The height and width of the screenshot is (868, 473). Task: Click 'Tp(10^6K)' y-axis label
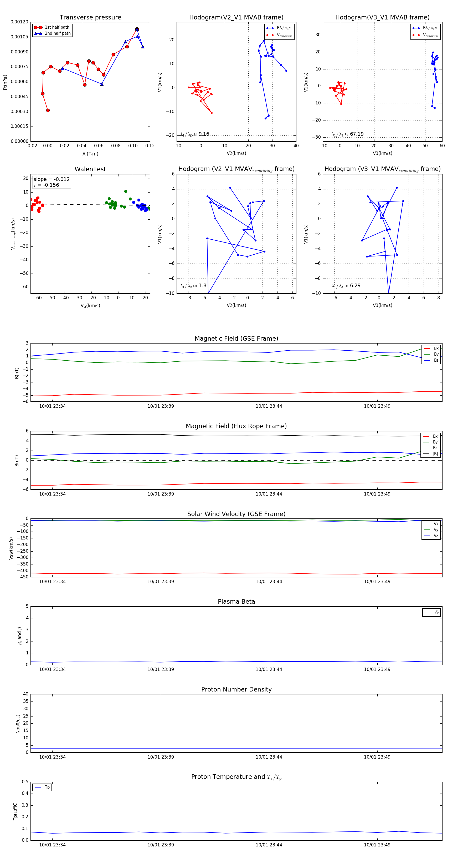pyautogui.click(x=16, y=811)
